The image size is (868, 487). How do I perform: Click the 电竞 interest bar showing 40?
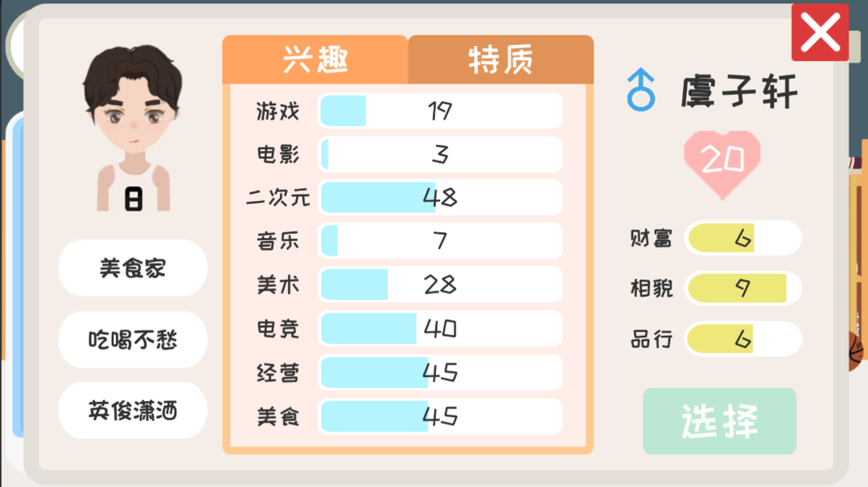pos(440,328)
